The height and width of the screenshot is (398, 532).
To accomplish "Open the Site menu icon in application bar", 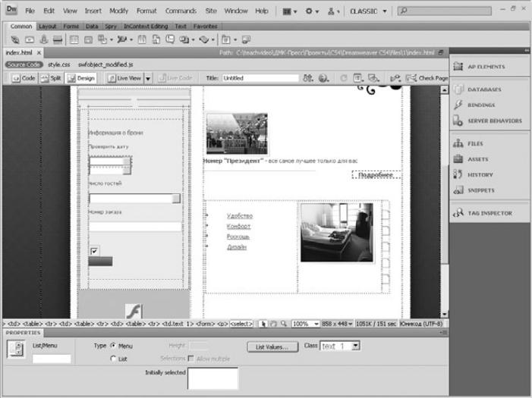I will click(333, 11).
